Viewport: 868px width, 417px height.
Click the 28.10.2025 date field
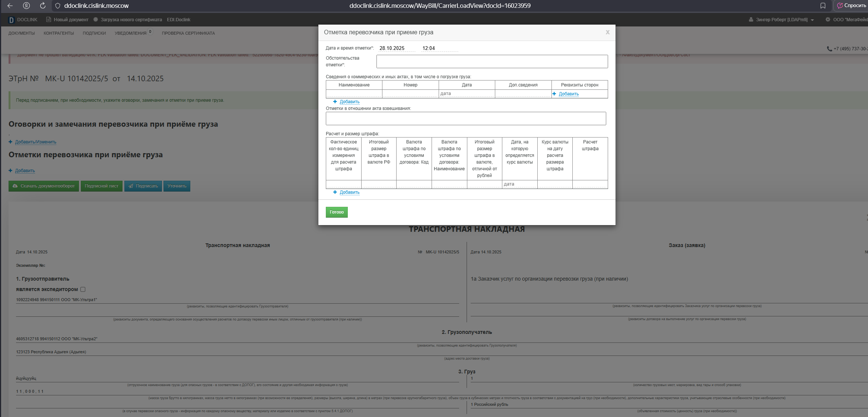point(395,48)
